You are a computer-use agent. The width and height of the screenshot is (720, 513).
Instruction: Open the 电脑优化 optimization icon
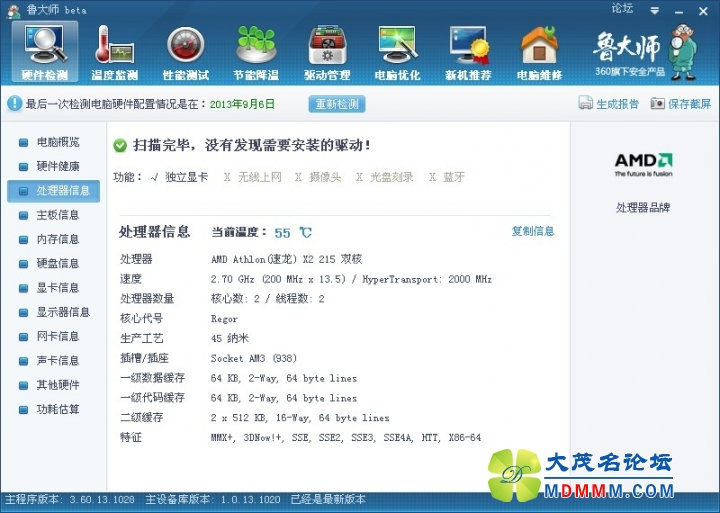[x=397, y=51]
